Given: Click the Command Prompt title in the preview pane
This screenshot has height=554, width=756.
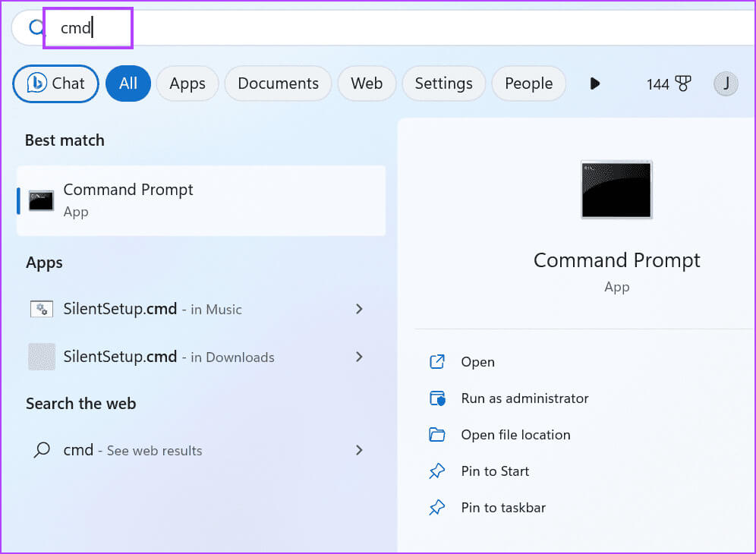Looking at the screenshot, I should (x=616, y=260).
